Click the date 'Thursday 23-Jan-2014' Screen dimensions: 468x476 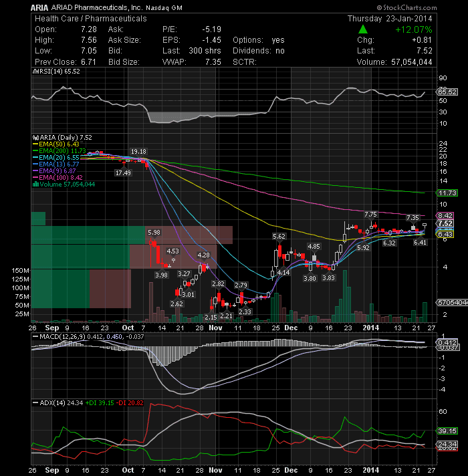[390, 19]
